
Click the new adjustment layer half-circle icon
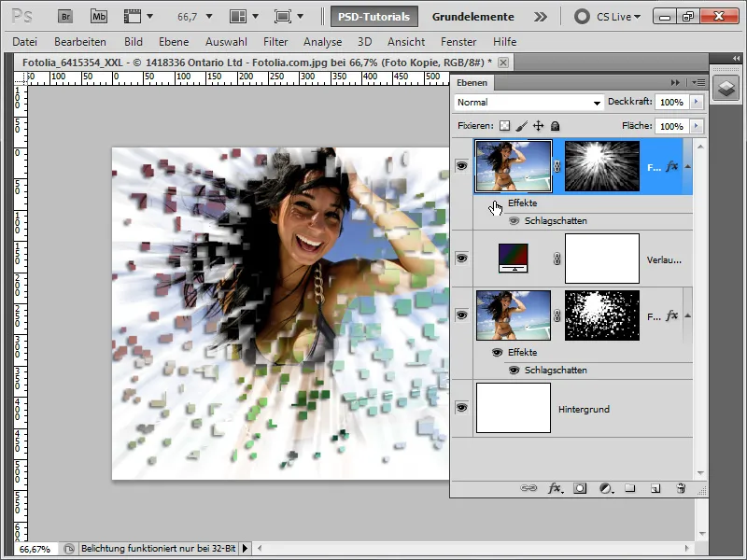(x=606, y=488)
